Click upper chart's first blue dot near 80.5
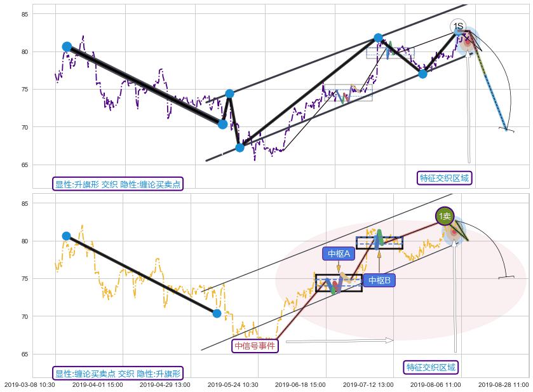The image size is (533, 392). pyautogui.click(x=67, y=46)
